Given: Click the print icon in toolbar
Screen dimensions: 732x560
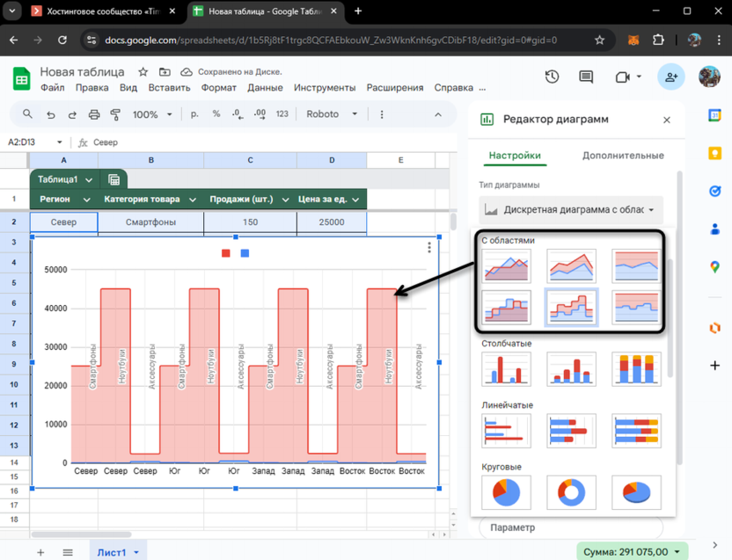Looking at the screenshot, I should pyautogui.click(x=94, y=114).
